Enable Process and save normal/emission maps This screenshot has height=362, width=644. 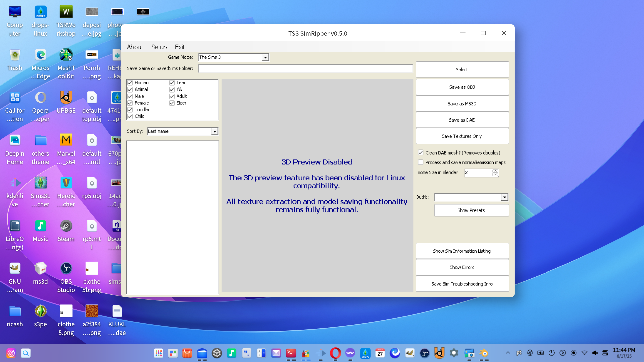pyautogui.click(x=421, y=162)
